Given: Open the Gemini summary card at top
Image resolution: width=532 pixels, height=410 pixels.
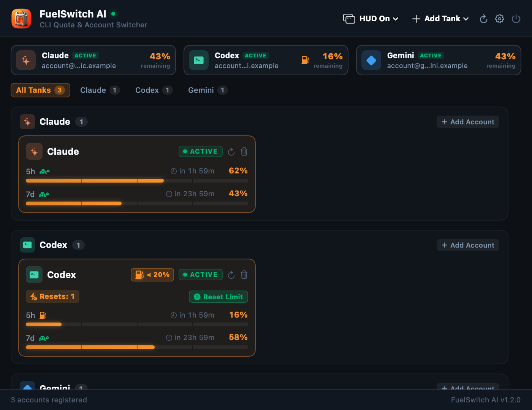Looking at the screenshot, I should 439,60.
